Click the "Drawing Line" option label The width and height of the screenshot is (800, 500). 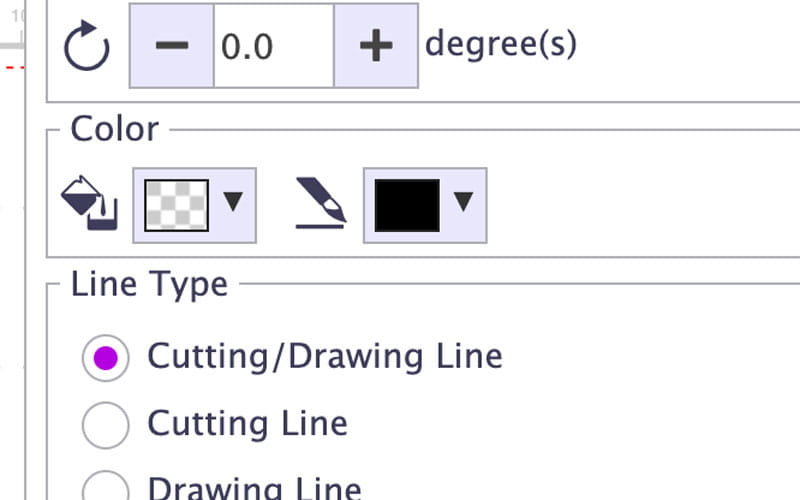coord(254,489)
